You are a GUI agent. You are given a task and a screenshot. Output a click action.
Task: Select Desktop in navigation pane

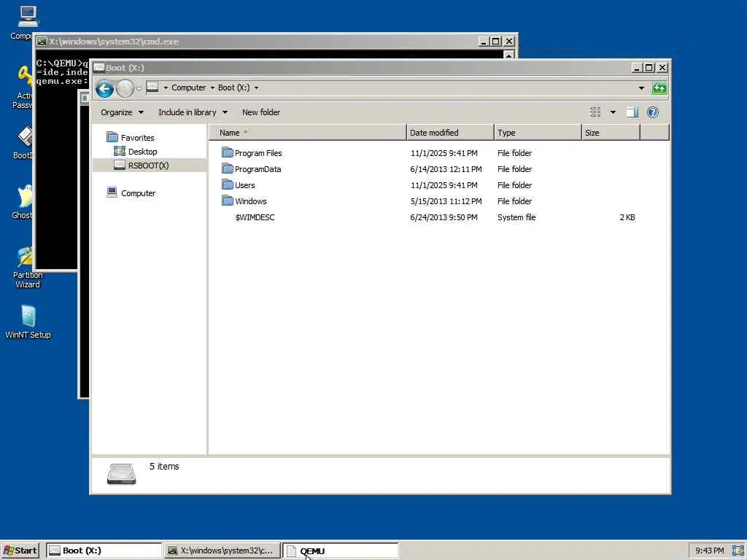(142, 152)
